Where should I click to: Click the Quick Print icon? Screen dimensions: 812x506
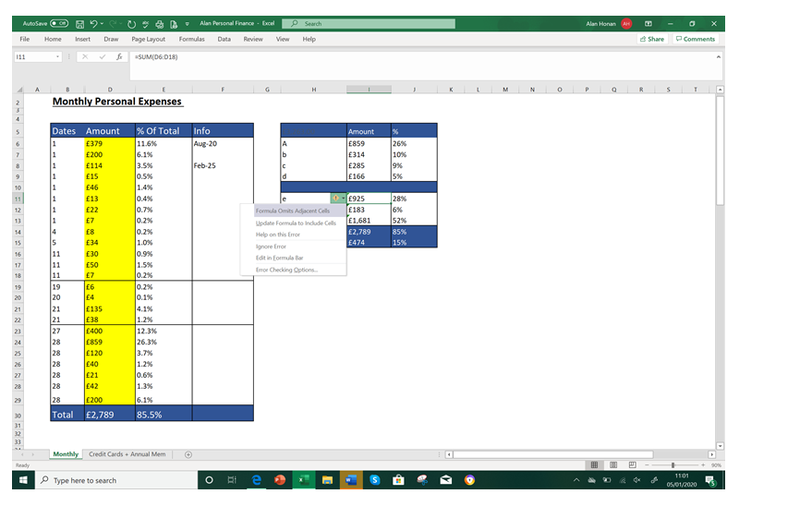click(x=160, y=24)
